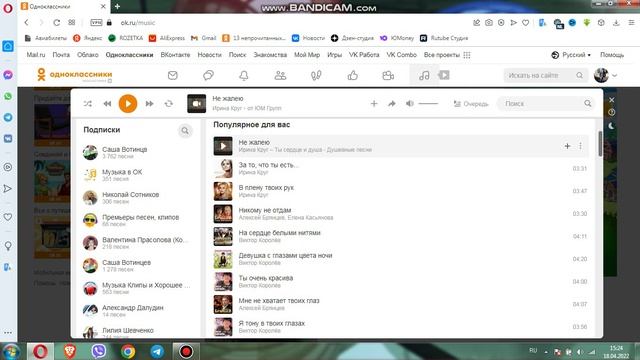This screenshot has height=360, width=640.
Task: Open Music note icon in OK header
Action: point(424,76)
